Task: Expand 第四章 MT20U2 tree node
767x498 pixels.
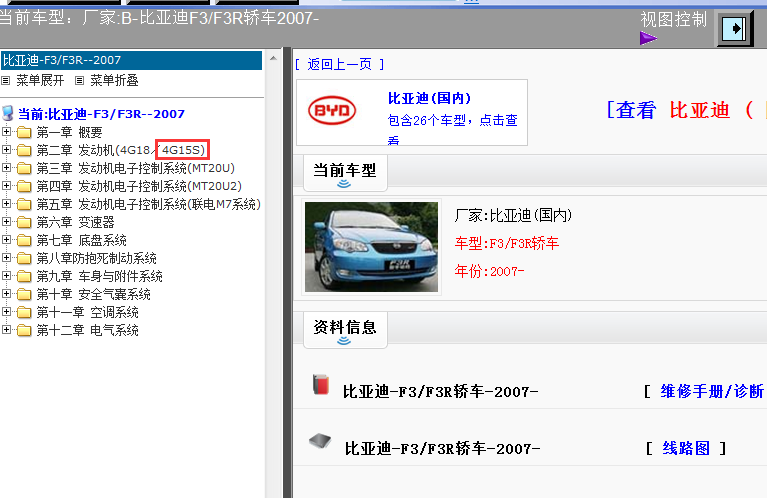Action: [6, 185]
